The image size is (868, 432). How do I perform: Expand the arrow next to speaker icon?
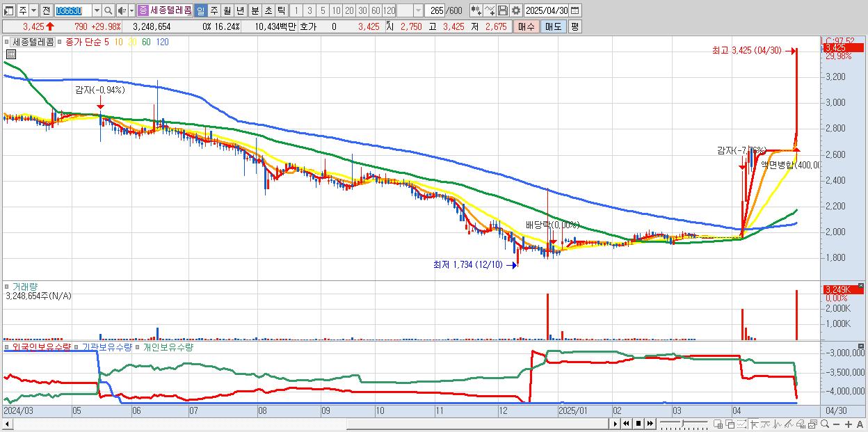pyautogui.click(x=131, y=10)
